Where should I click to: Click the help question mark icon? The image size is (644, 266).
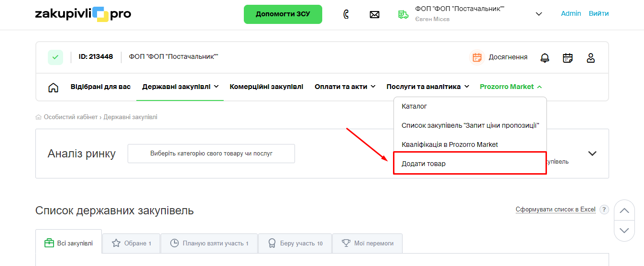coord(604,210)
